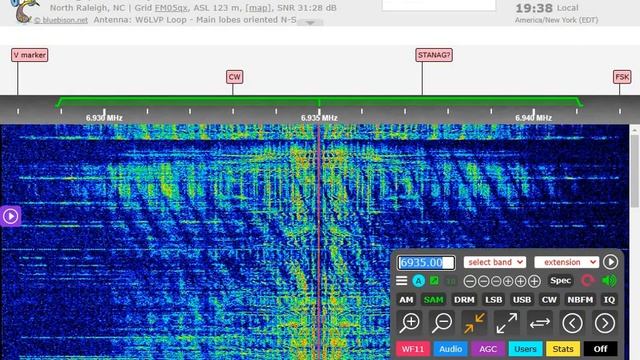Select SAM demodulation mode
The width and height of the screenshot is (640, 360).
pyautogui.click(x=433, y=300)
